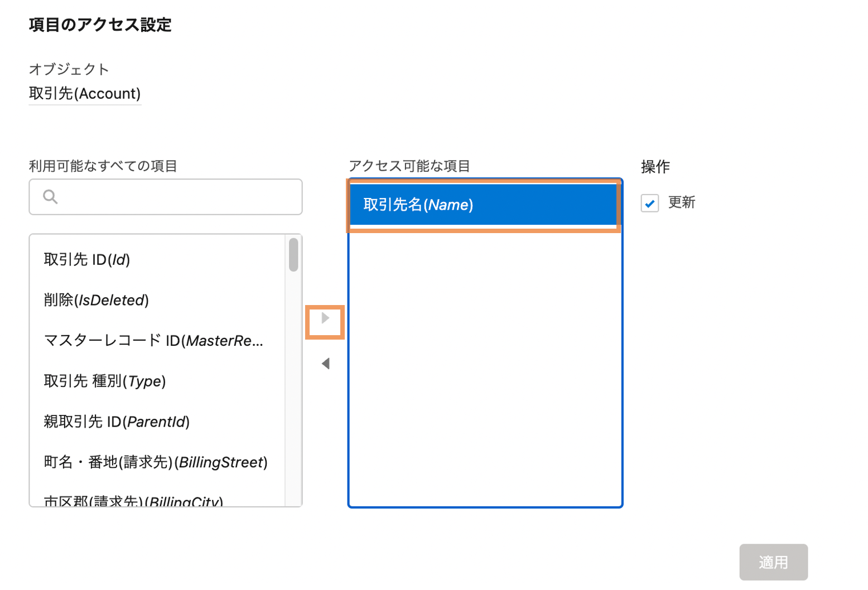Select 町名・番地(請求先)(BillingStreet) field

click(x=157, y=462)
